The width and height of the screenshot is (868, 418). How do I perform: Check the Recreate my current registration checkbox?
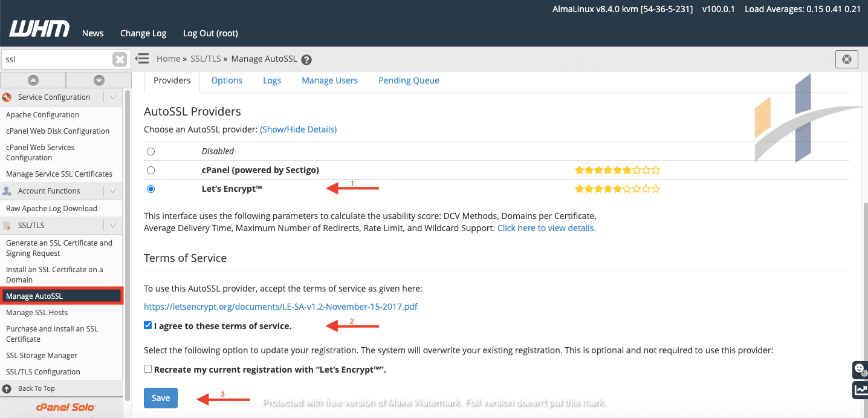pos(147,369)
